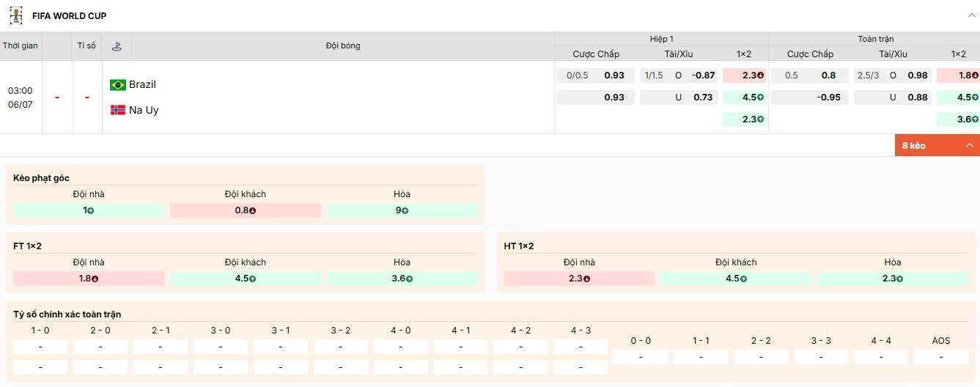Choose HT 1×2 Hòa odds 2.3

pos(893,279)
